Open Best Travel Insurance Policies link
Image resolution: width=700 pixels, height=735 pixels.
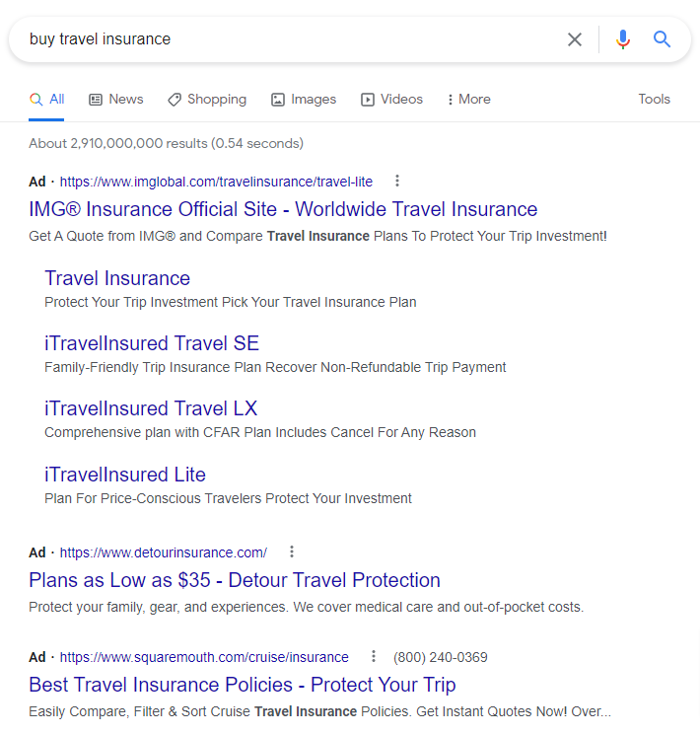pyautogui.click(x=243, y=685)
